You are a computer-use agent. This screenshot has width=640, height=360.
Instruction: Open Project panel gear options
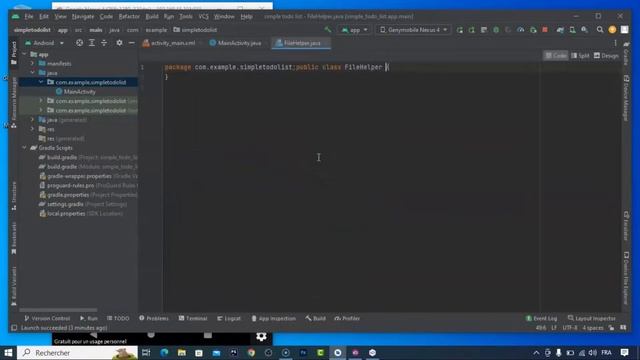[x=119, y=43]
